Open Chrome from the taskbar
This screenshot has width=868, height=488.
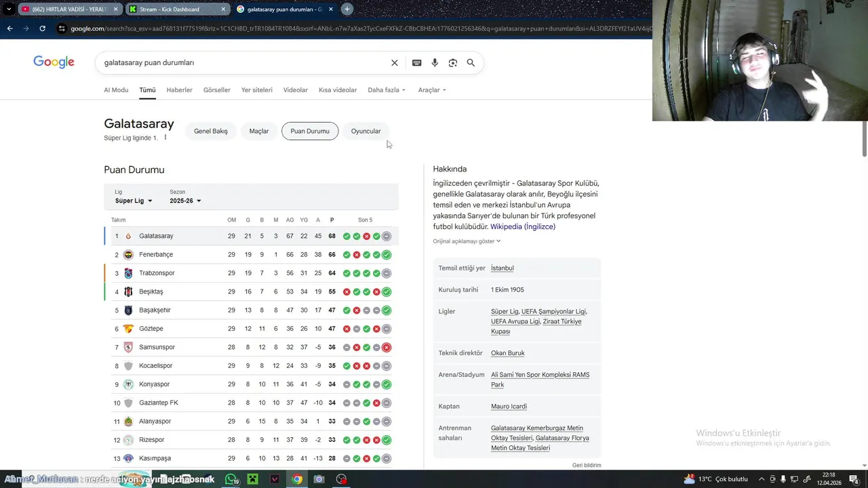(x=297, y=479)
